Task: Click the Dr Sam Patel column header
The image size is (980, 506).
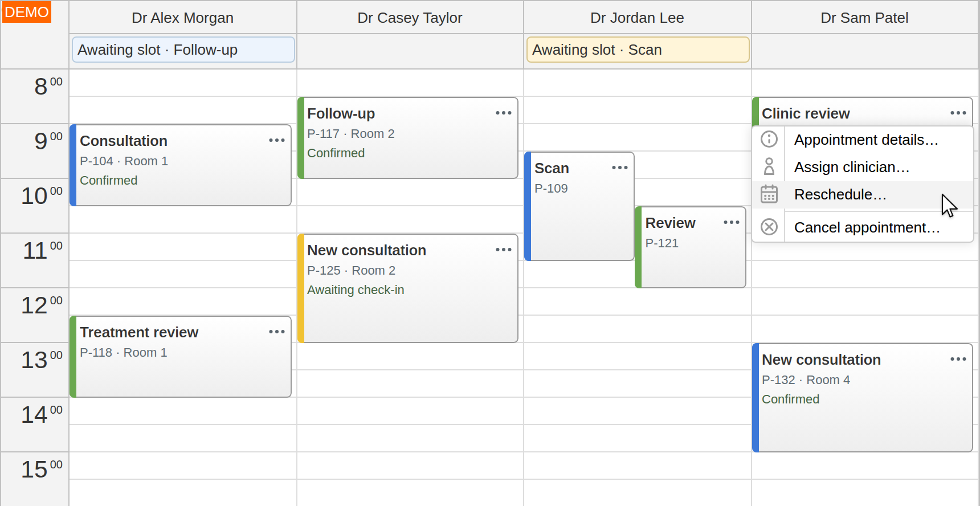Action: coord(864,18)
